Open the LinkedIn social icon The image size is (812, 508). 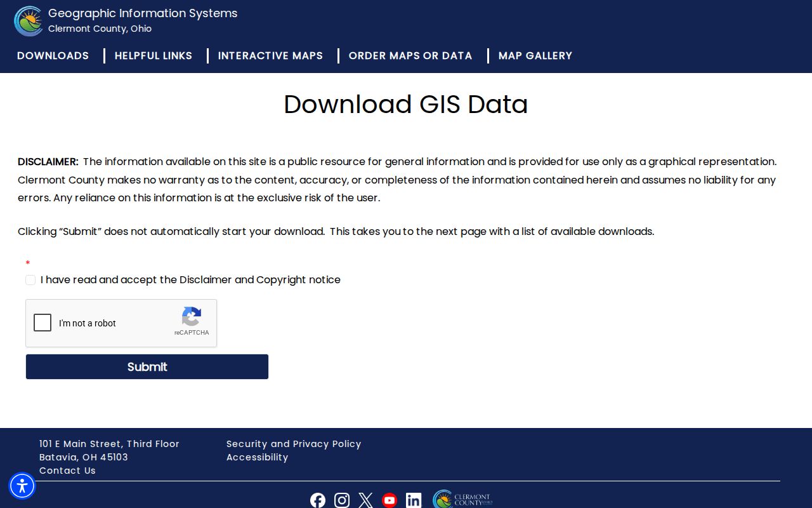(414, 500)
